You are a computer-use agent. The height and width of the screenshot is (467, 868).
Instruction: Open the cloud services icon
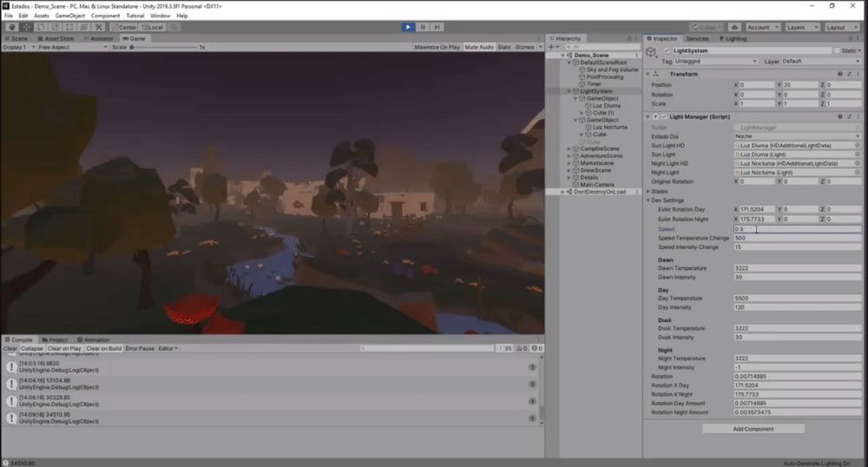[x=734, y=27]
